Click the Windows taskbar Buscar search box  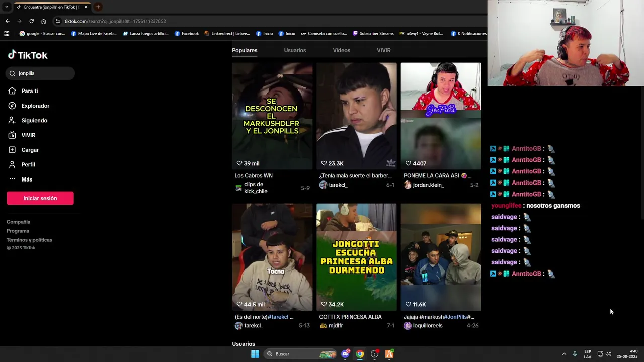point(299,354)
